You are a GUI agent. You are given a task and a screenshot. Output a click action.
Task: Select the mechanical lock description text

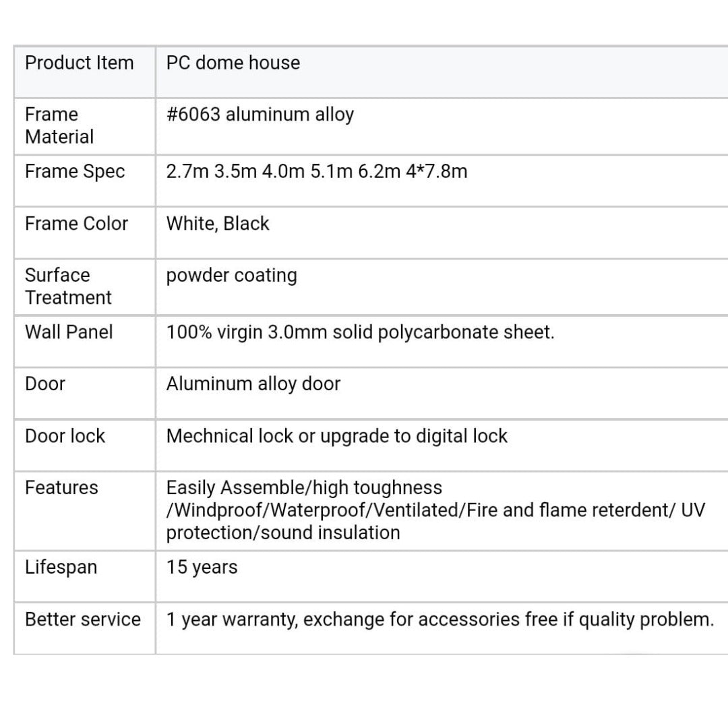337,436
